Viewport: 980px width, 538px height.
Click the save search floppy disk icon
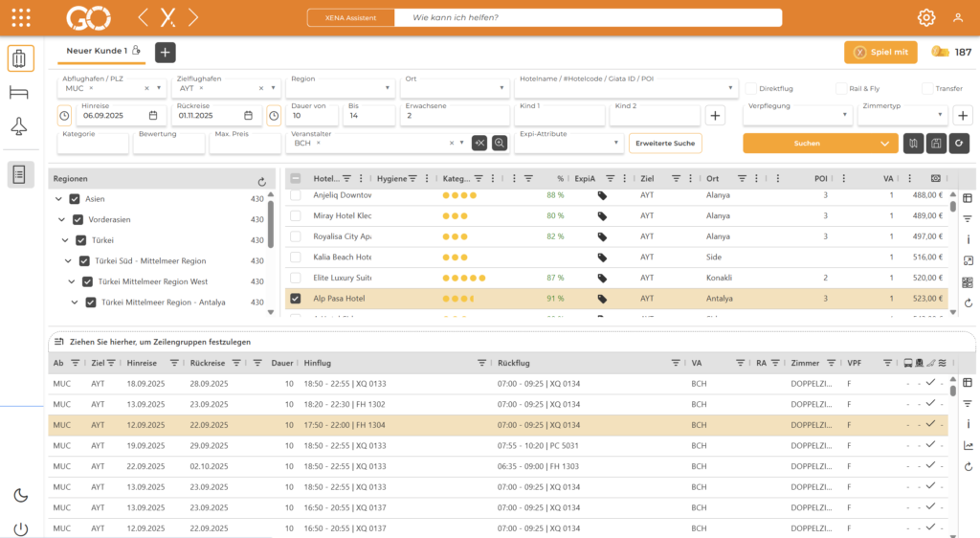[x=935, y=143]
